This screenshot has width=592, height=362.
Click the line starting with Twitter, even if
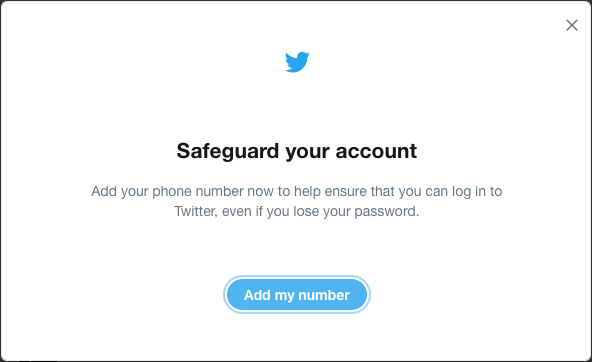297,211
